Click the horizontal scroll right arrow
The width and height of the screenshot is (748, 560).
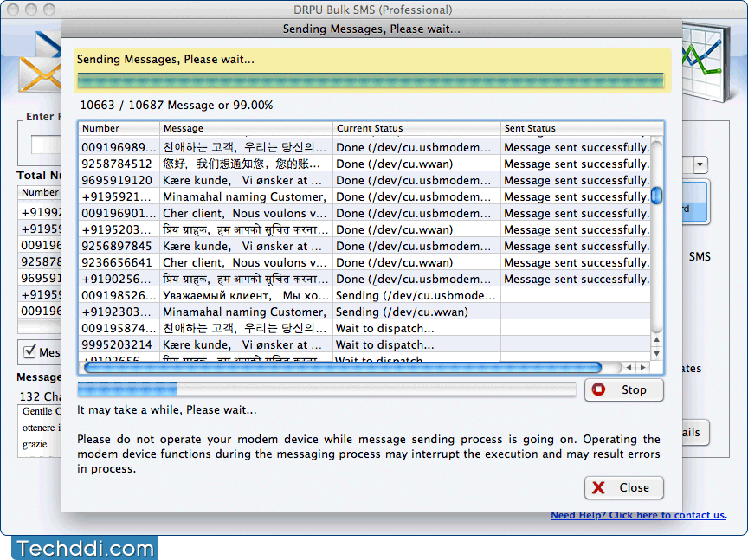(643, 367)
